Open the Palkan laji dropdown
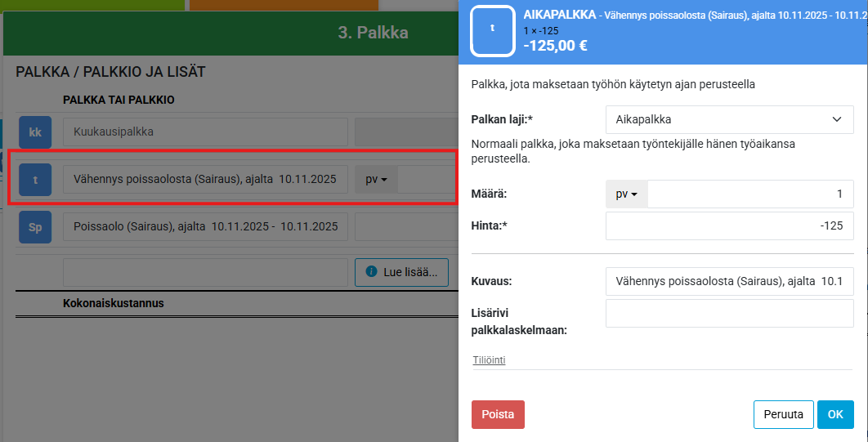Image resolution: width=868 pixels, height=442 pixels. (729, 119)
